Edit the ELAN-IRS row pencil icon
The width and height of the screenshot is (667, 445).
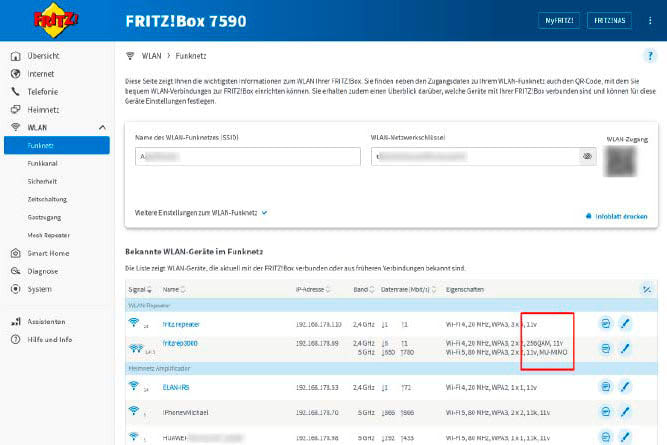(625, 386)
